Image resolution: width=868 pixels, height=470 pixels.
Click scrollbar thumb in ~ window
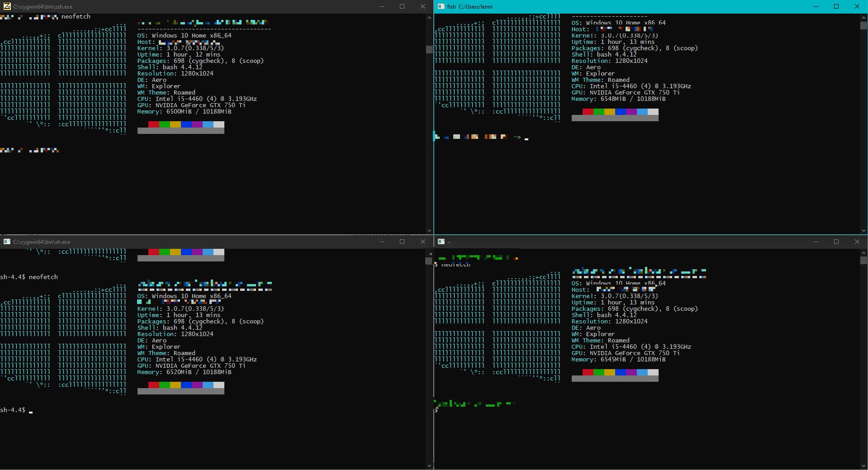point(863,261)
